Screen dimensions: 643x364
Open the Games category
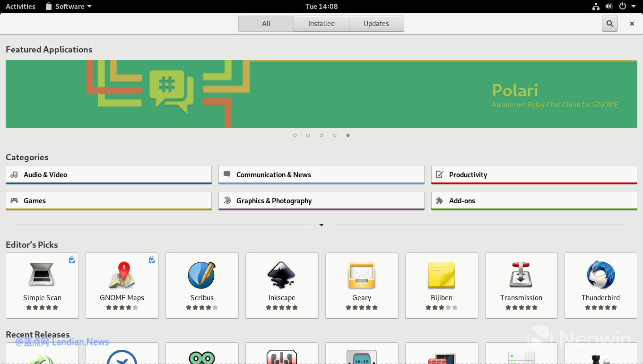click(x=109, y=200)
